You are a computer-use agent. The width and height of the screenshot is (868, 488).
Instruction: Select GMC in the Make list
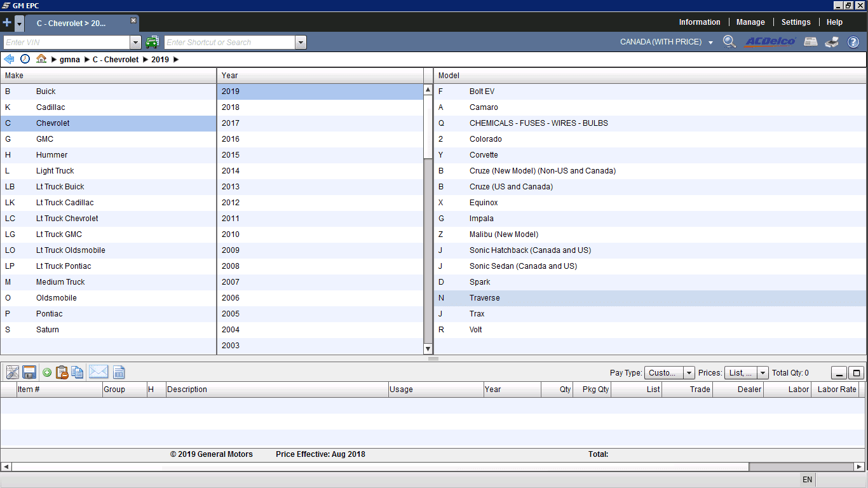pos(109,139)
